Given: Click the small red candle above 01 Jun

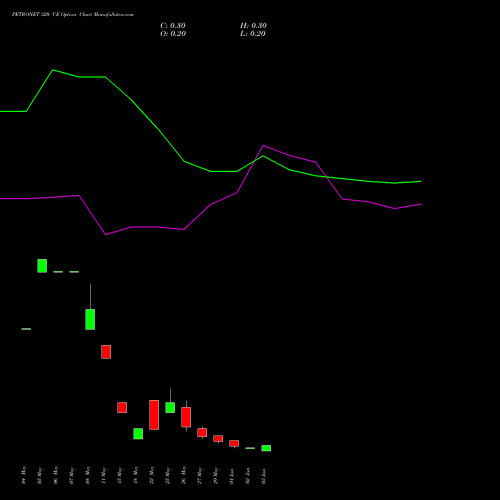Looking at the screenshot, I should click(x=234, y=443).
